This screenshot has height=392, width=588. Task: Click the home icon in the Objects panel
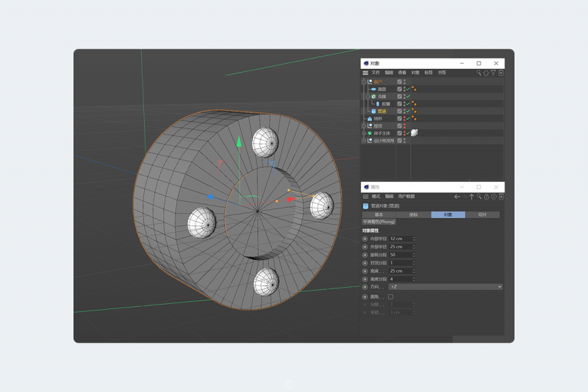pos(486,73)
